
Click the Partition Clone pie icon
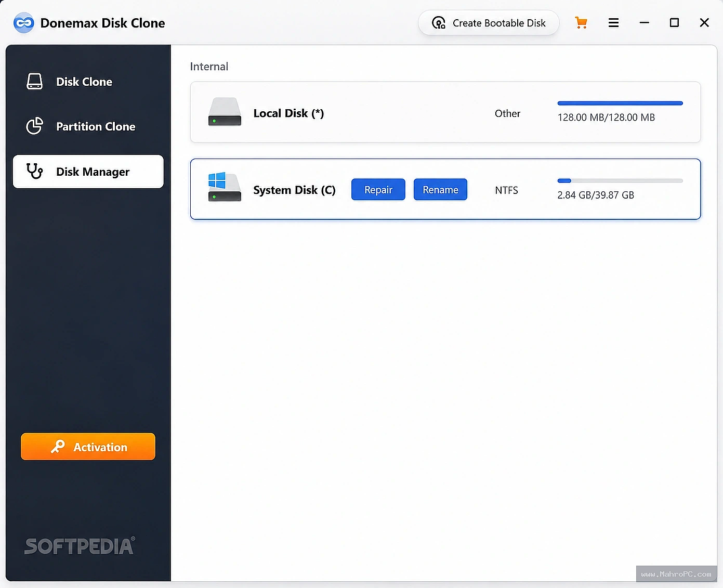[35, 126]
